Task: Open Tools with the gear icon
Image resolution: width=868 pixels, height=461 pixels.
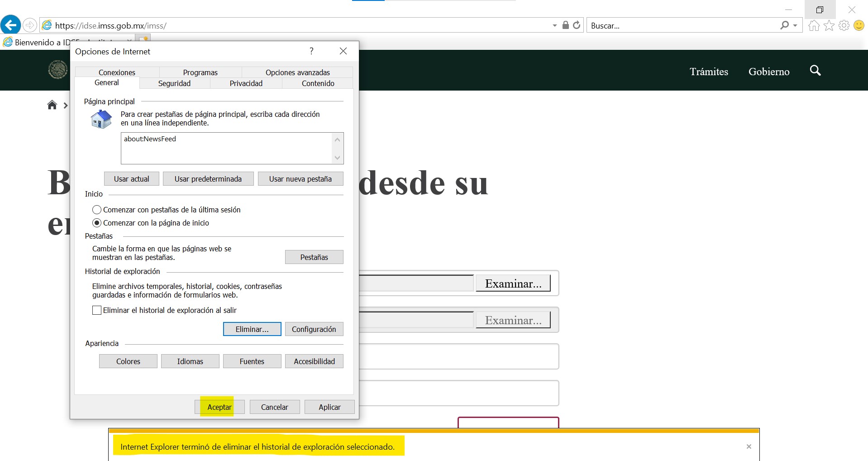Action: 844,25
